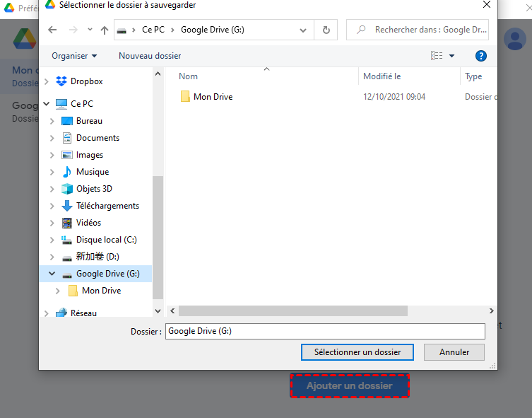Click the navigation pane scroll up arrow
This screenshot has width=532, height=418.
click(x=158, y=74)
